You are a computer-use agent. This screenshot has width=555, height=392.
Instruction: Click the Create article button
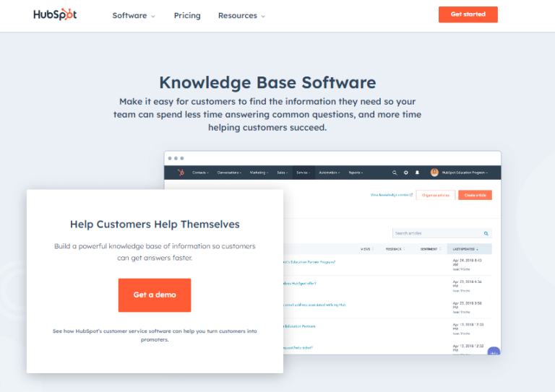[475, 195]
